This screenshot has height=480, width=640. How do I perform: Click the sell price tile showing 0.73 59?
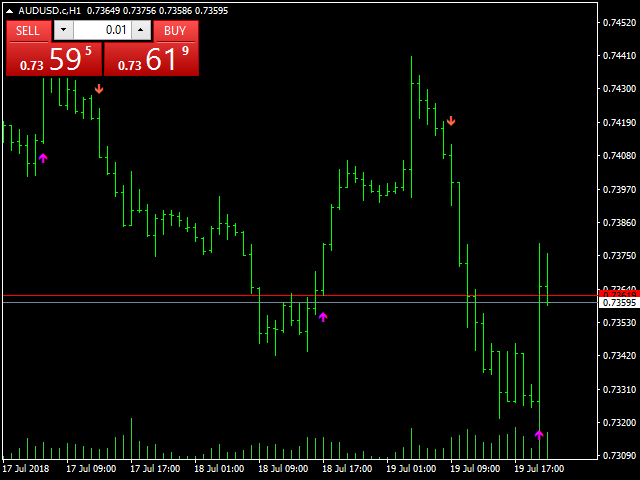[x=54, y=59]
